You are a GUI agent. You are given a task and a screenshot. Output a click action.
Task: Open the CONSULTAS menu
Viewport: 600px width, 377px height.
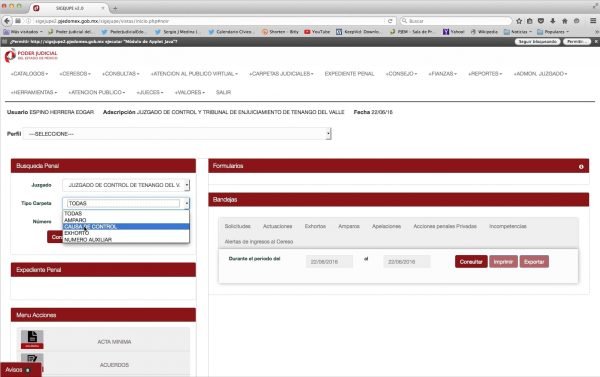(x=121, y=73)
